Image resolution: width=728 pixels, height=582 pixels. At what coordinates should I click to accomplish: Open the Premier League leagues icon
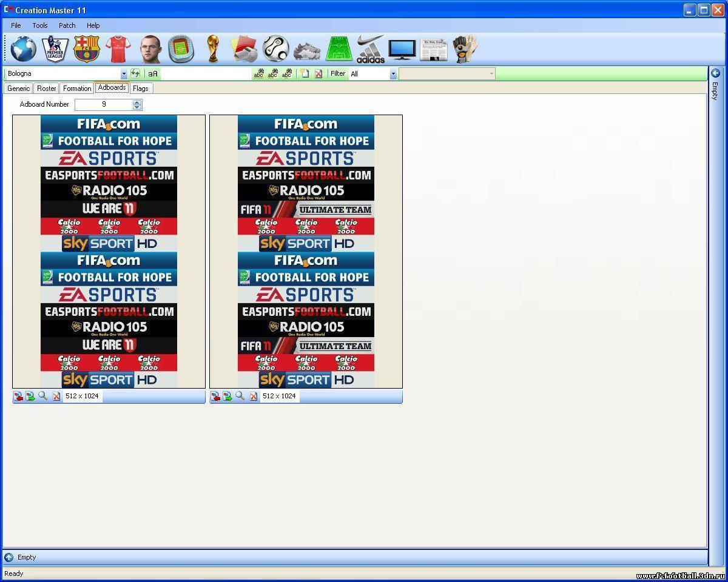click(x=55, y=48)
